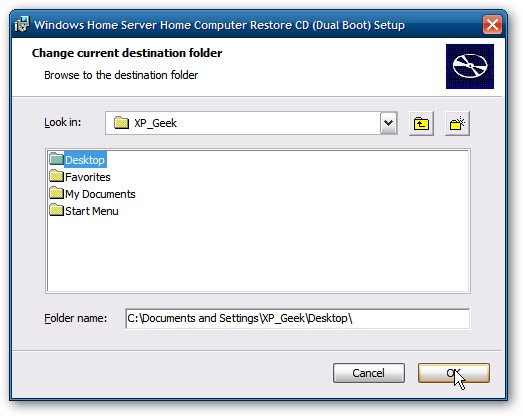Click inside the Folder name field
523x416 pixels.
[298, 318]
